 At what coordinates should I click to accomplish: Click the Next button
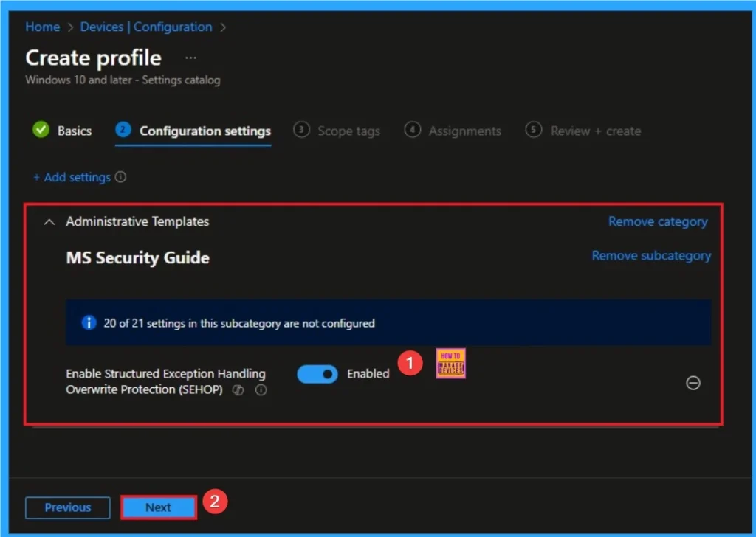157,507
